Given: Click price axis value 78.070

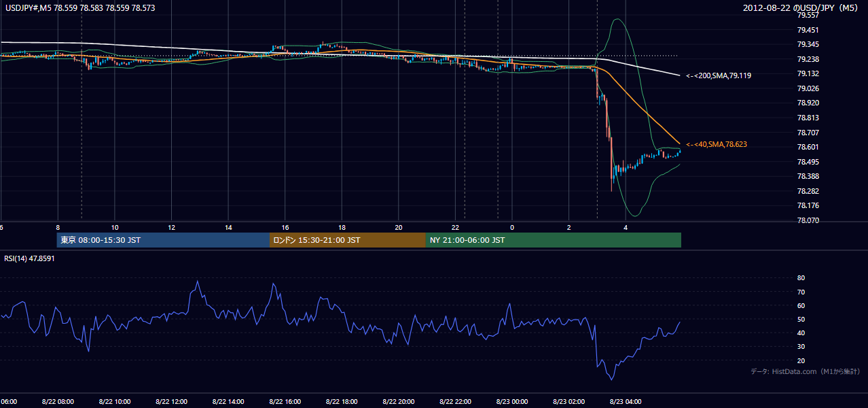Looking at the screenshot, I should point(808,220).
